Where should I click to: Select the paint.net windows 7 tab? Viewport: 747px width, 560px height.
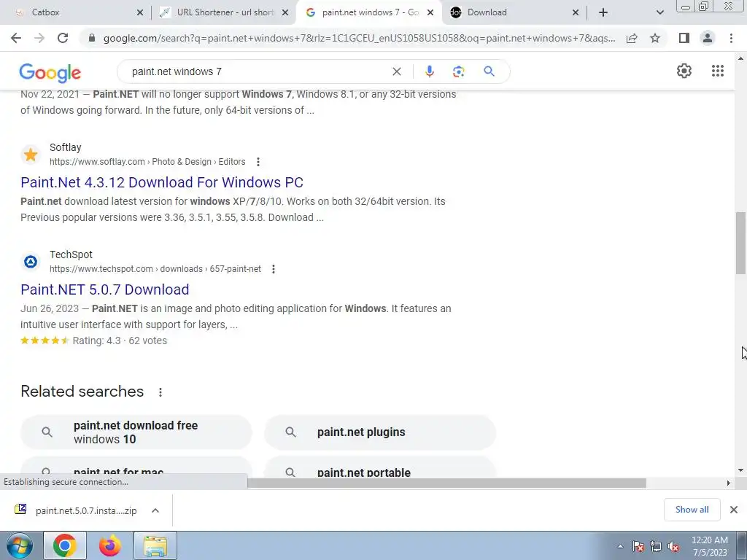pyautogui.click(x=368, y=12)
